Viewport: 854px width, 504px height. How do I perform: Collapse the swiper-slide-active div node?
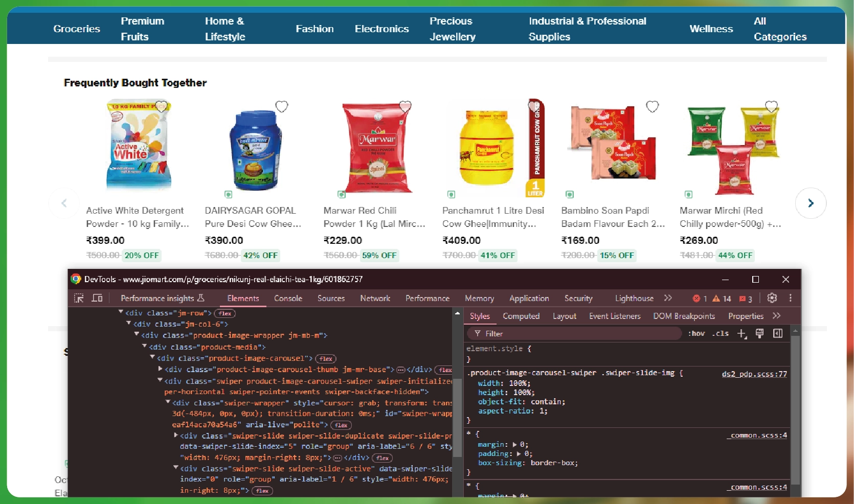pyautogui.click(x=176, y=468)
